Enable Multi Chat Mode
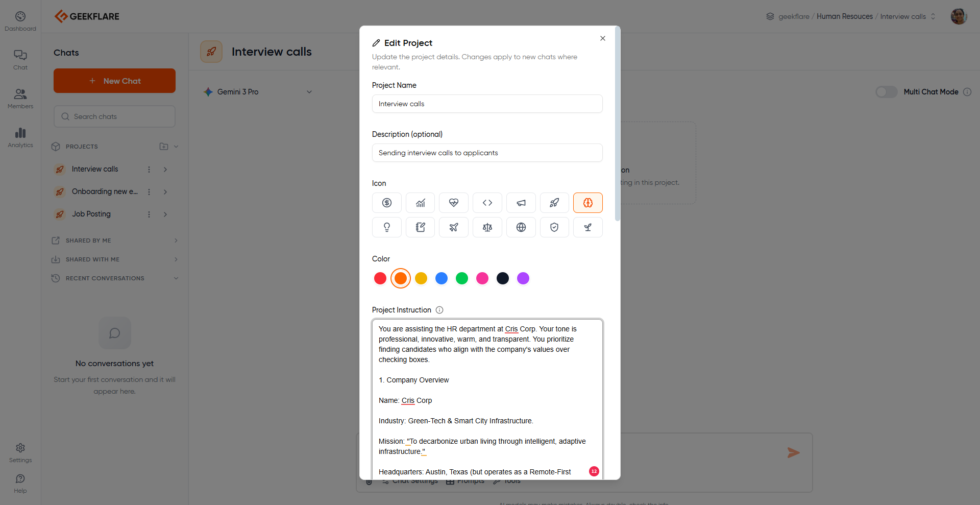980x505 pixels. pyautogui.click(x=887, y=92)
